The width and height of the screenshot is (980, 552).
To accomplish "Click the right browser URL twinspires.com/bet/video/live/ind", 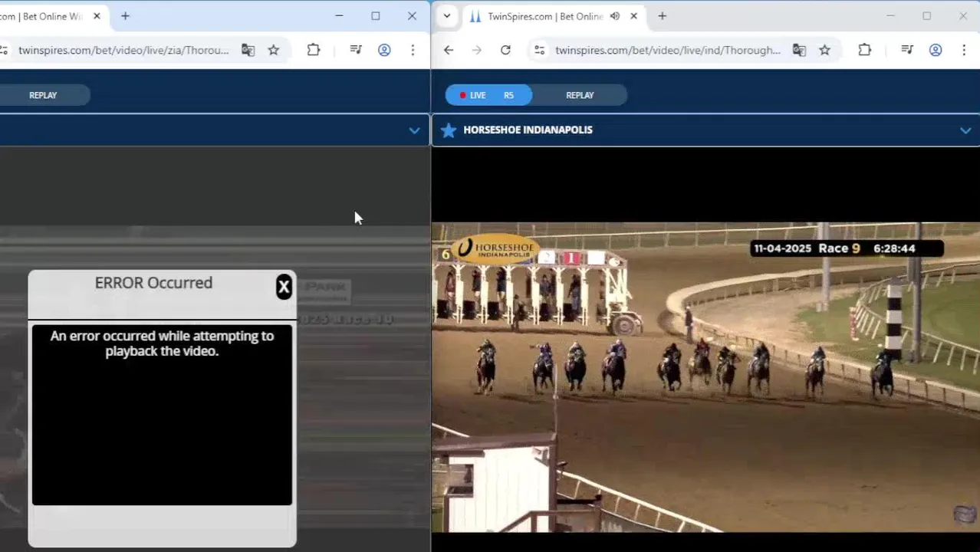I will point(668,50).
